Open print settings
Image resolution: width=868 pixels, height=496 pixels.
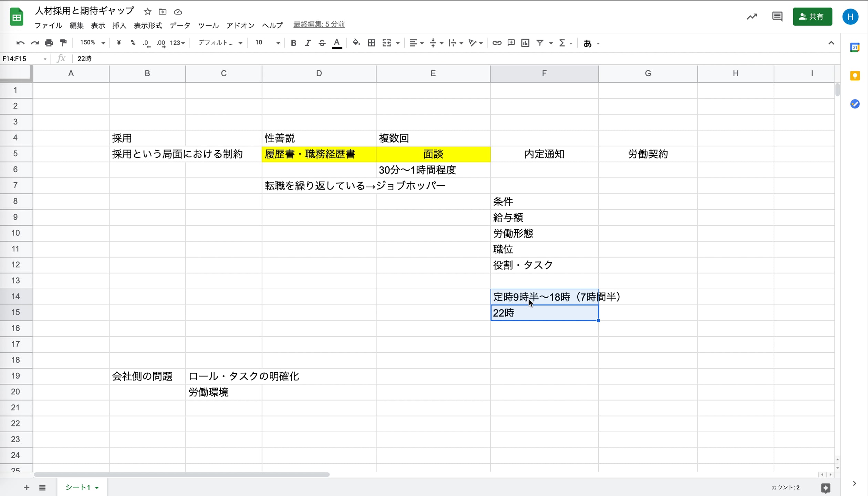coord(49,43)
